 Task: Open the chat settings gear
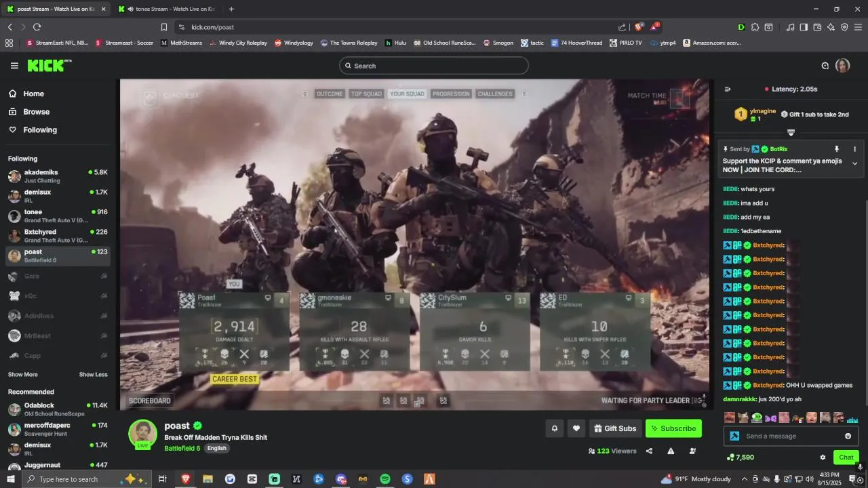click(x=823, y=457)
